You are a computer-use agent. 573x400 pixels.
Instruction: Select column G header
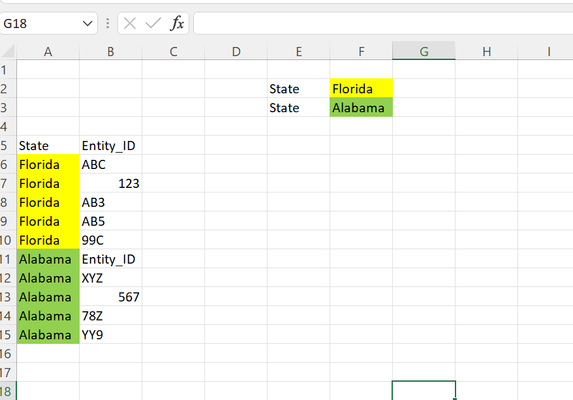pyautogui.click(x=424, y=51)
